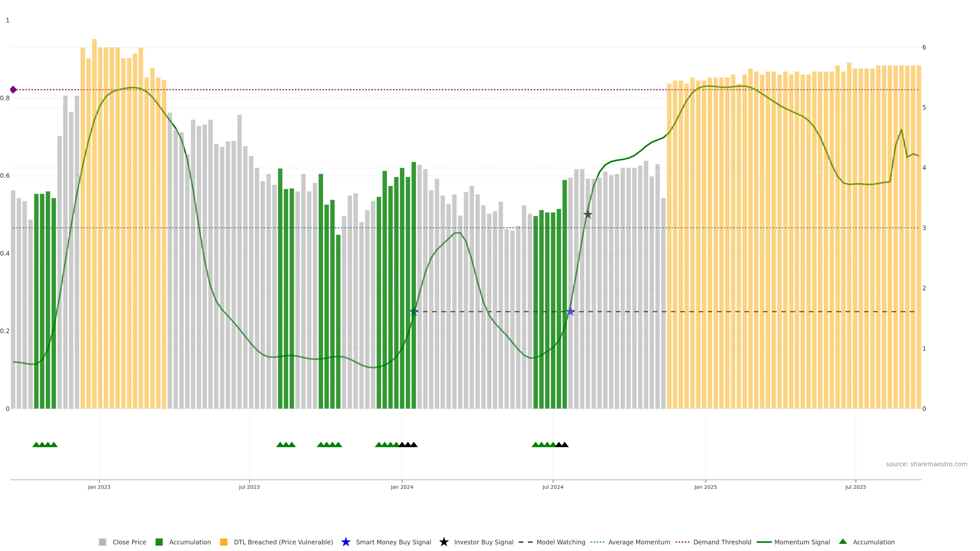Click the purple diamond Demand Threshold marker
980x551 pixels.
pos(13,90)
